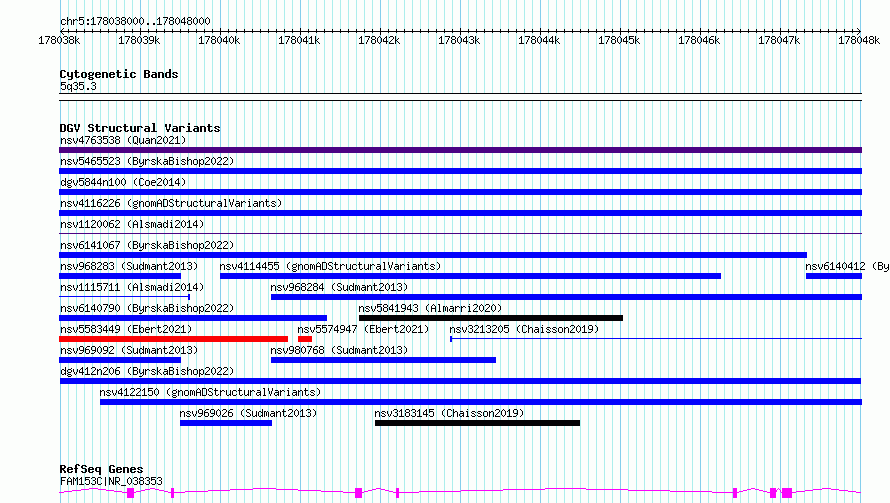Select the blue bar under nsv968284
Image resolution: width=890 pixels, height=503 pixels.
[566, 297]
